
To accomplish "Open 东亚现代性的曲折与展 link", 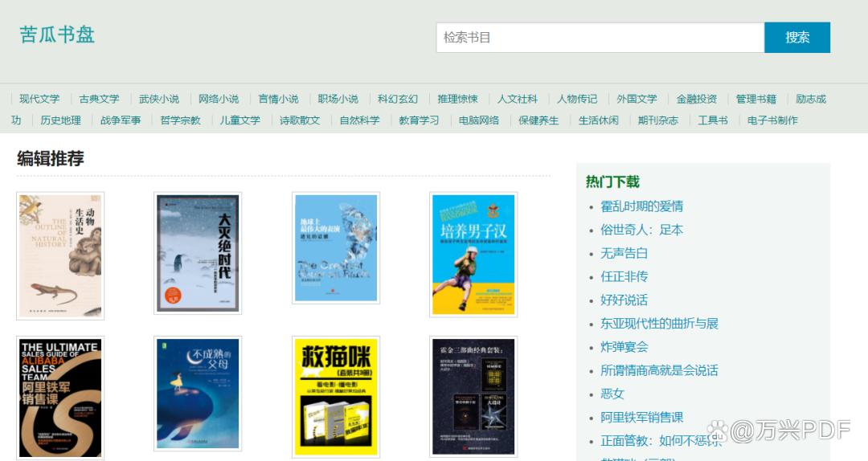I will (659, 324).
